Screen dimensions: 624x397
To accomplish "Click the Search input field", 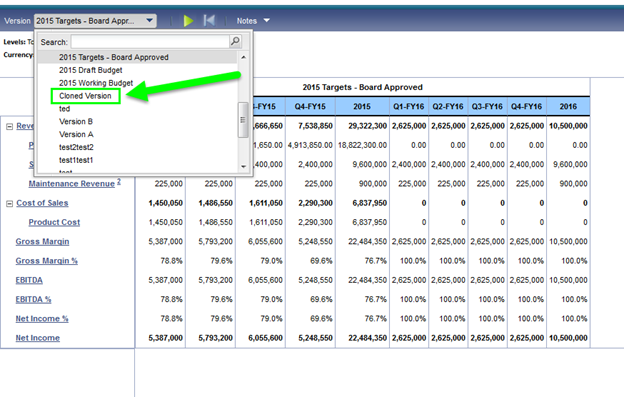I will [x=150, y=41].
